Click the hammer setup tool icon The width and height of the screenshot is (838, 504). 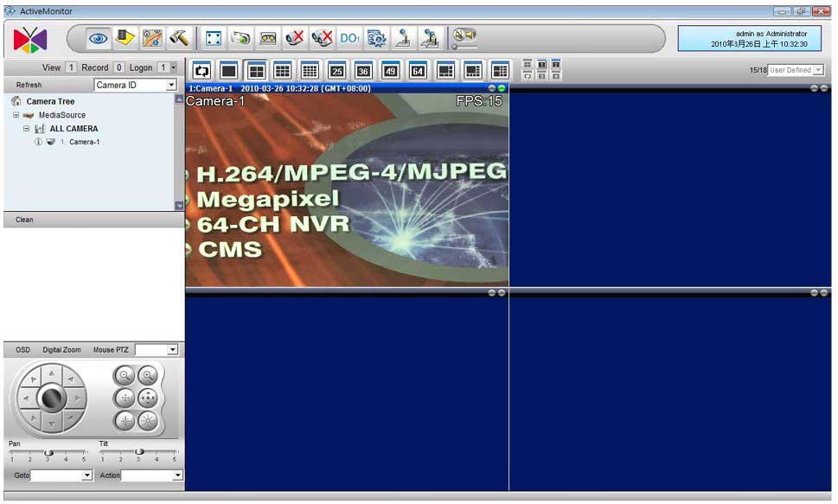point(179,38)
